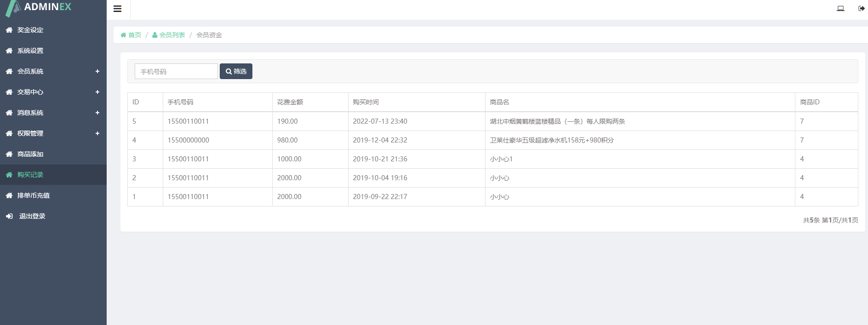Click the 会员列表 breadcrumb link
868x325 pixels.
pos(172,35)
